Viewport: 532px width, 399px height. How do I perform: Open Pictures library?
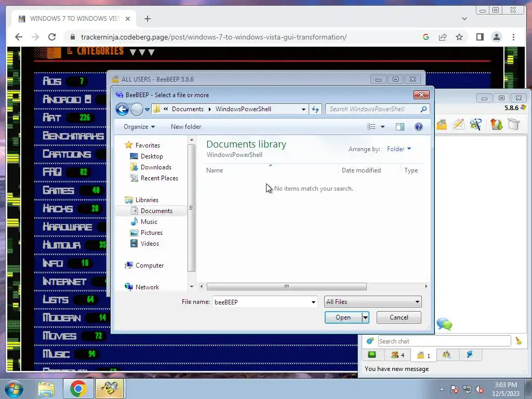coord(151,232)
